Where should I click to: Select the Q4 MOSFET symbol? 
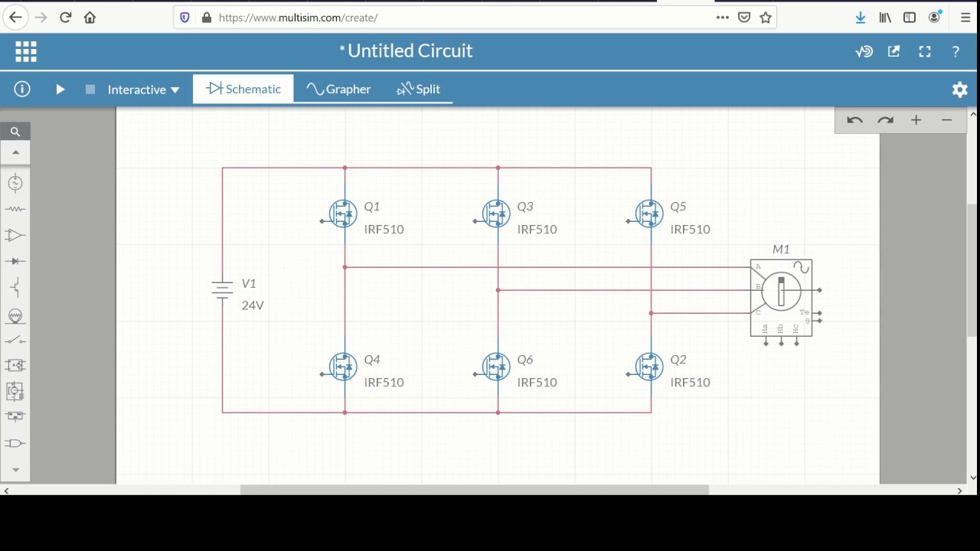click(342, 367)
